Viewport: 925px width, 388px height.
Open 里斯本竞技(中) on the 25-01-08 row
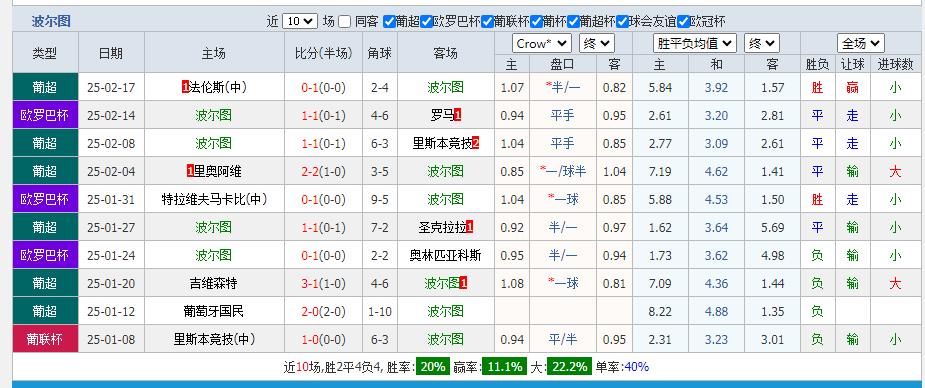pos(214,340)
